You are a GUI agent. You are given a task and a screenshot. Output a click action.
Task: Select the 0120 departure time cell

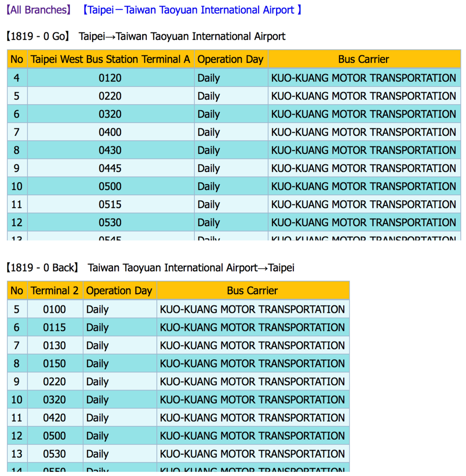click(x=110, y=78)
